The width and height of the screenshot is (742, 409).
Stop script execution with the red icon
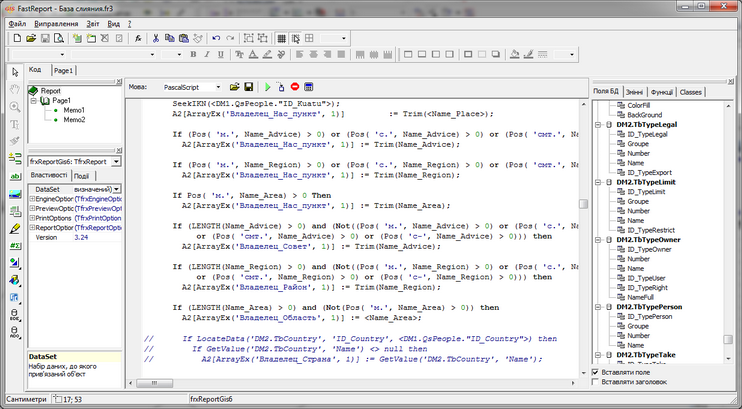tap(295, 87)
